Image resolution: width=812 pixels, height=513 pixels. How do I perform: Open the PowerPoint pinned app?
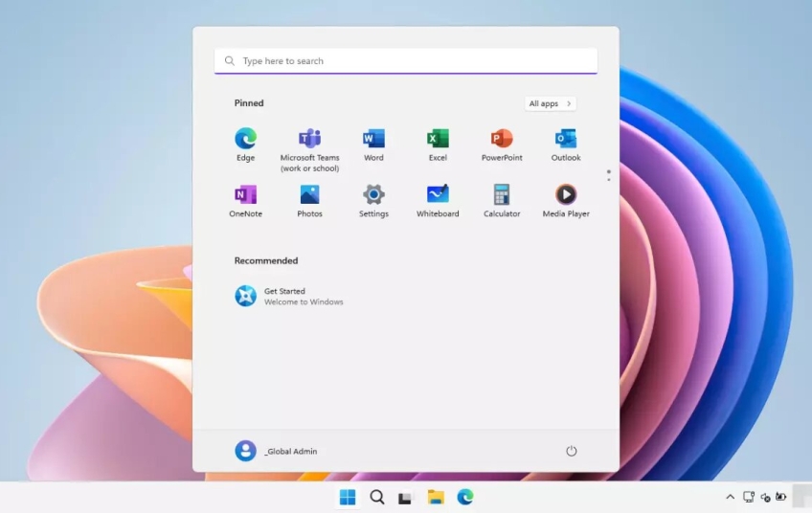[x=502, y=140]
